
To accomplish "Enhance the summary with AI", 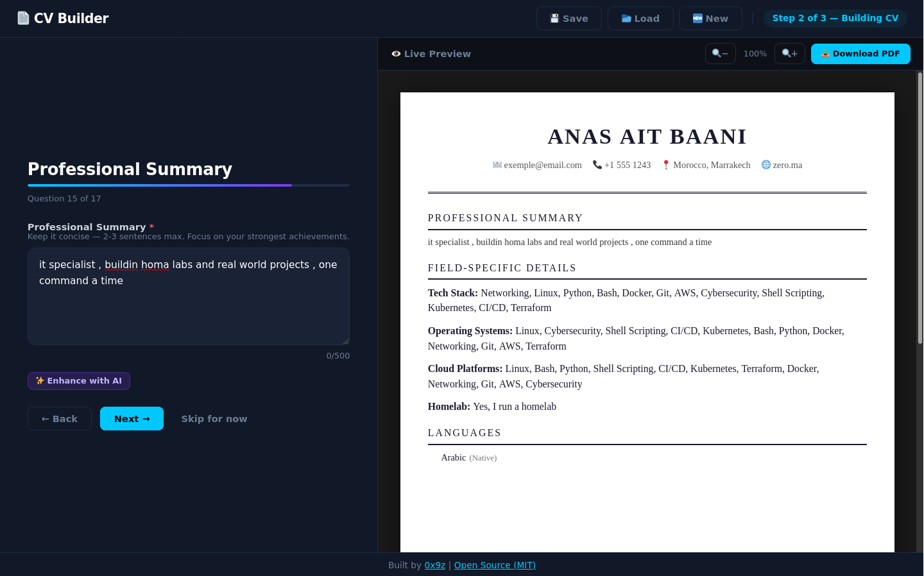I will (x=79, y=381).
